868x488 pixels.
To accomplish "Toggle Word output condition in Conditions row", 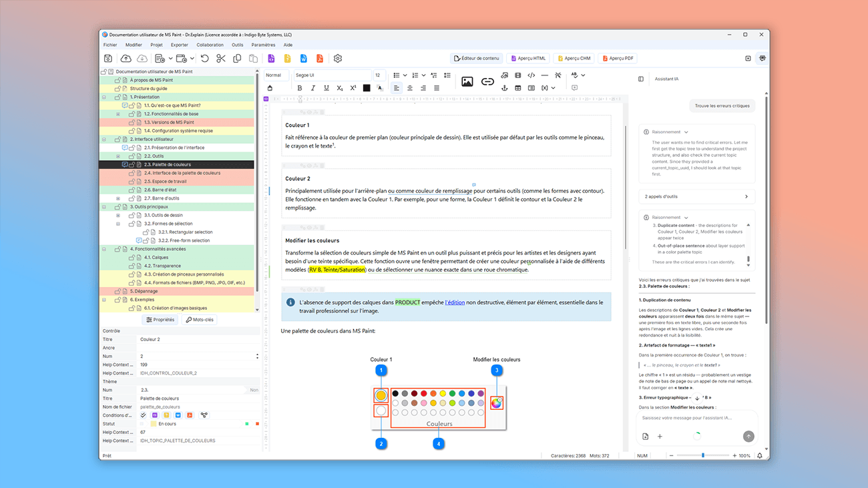I will (178, 415).
